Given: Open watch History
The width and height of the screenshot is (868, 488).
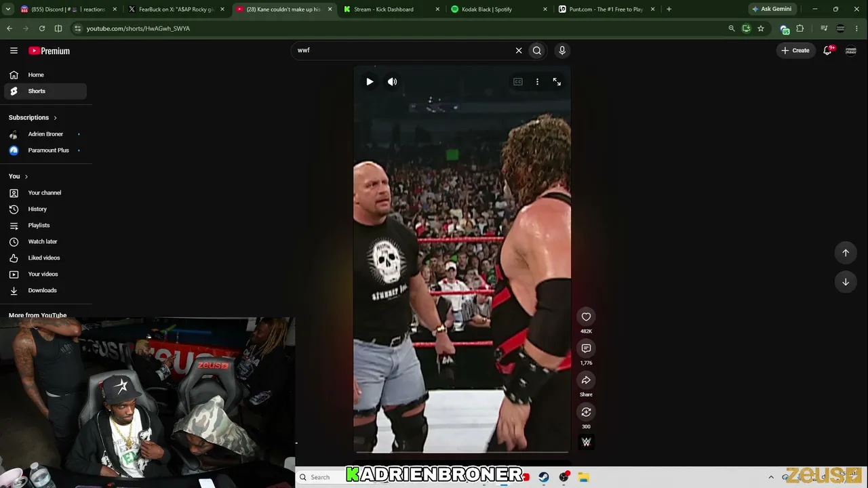Looking at the screenshot, I should (x=45, y=209).
